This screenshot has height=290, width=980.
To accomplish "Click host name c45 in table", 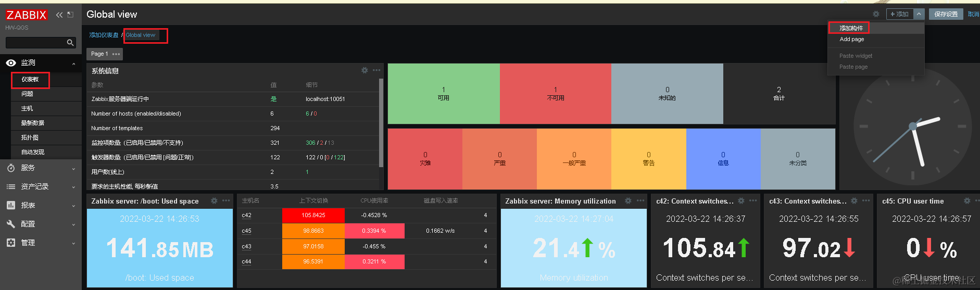I will pos(246,231).
